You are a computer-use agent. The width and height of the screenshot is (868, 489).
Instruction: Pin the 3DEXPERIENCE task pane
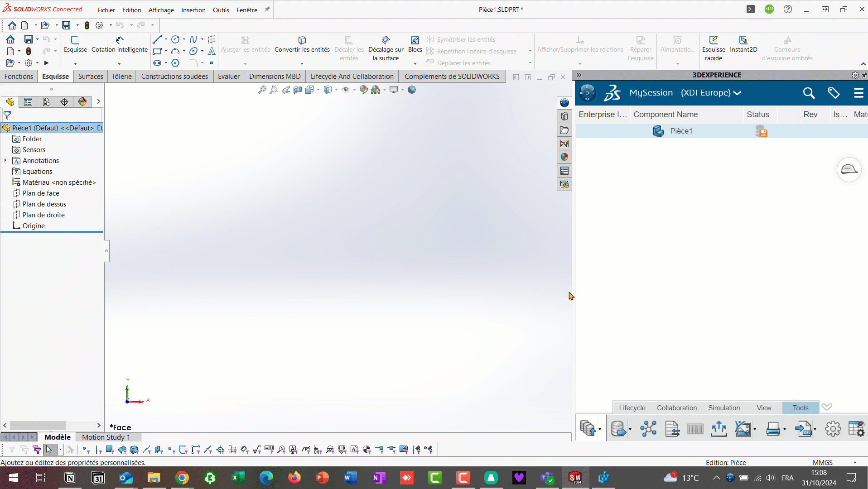pos(864,75)
